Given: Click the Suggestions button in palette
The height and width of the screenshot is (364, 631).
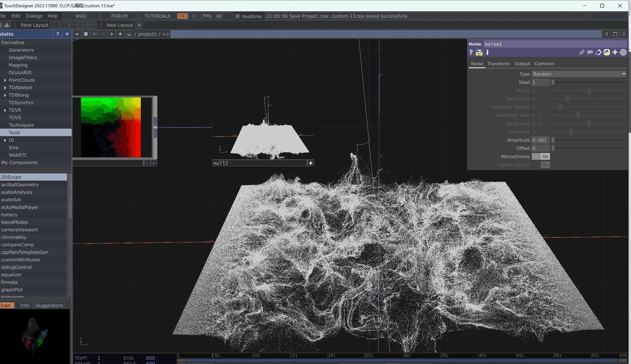Looking at the screenshot, I should click(x=49, y=305).
